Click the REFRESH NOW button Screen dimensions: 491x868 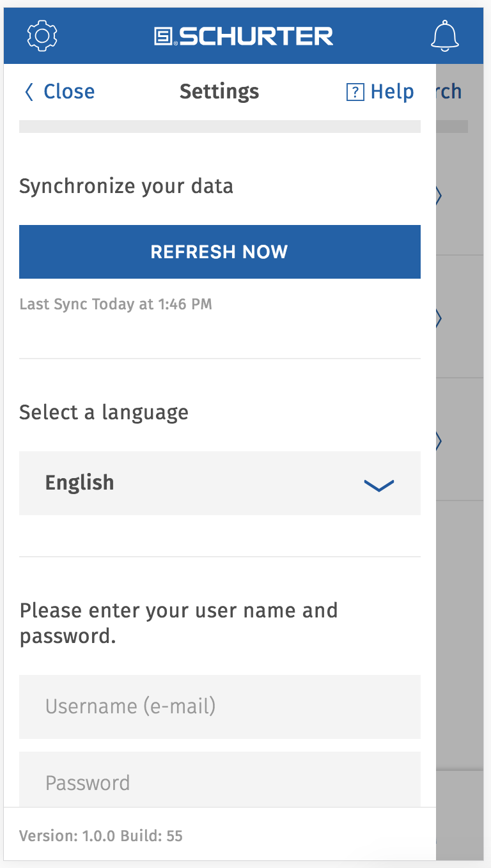pos(220,252)
